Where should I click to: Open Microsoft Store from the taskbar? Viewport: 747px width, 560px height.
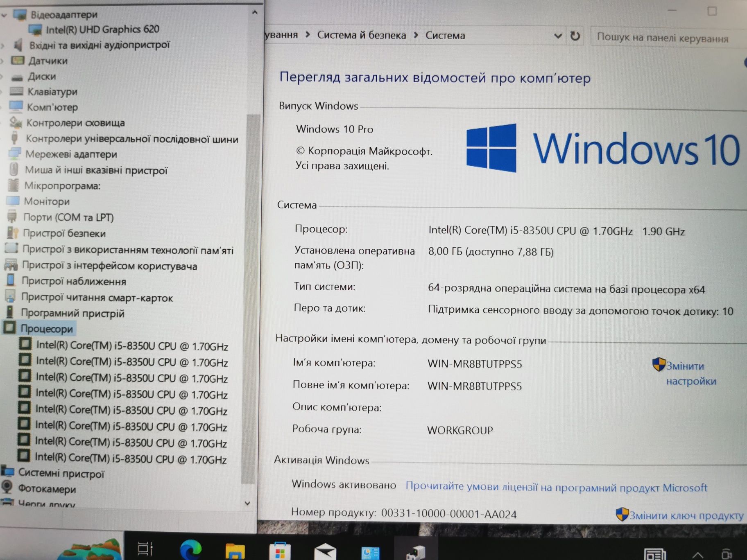(x=280, y=550)
